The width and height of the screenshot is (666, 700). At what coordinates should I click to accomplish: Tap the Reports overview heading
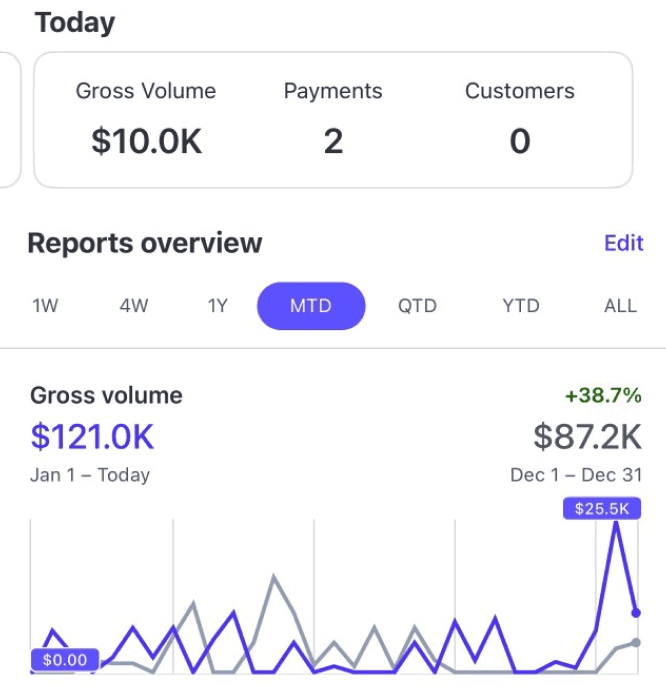coord(145,243)
